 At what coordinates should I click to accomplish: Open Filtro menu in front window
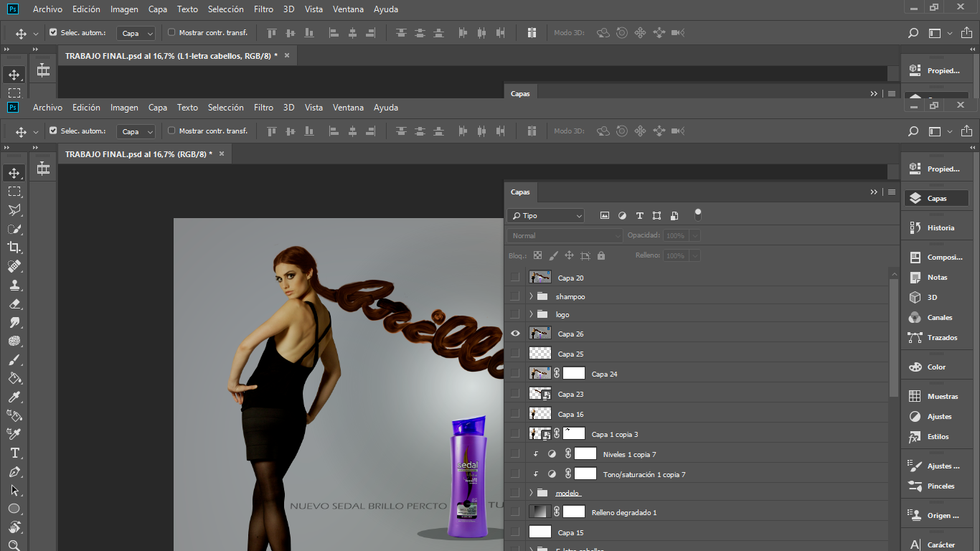coord(263,108)
